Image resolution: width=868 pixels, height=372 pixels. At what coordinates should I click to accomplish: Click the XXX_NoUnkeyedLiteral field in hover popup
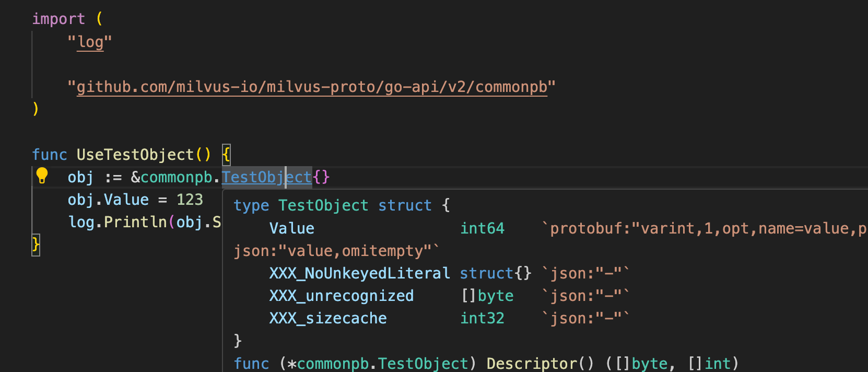coord(359,273)
